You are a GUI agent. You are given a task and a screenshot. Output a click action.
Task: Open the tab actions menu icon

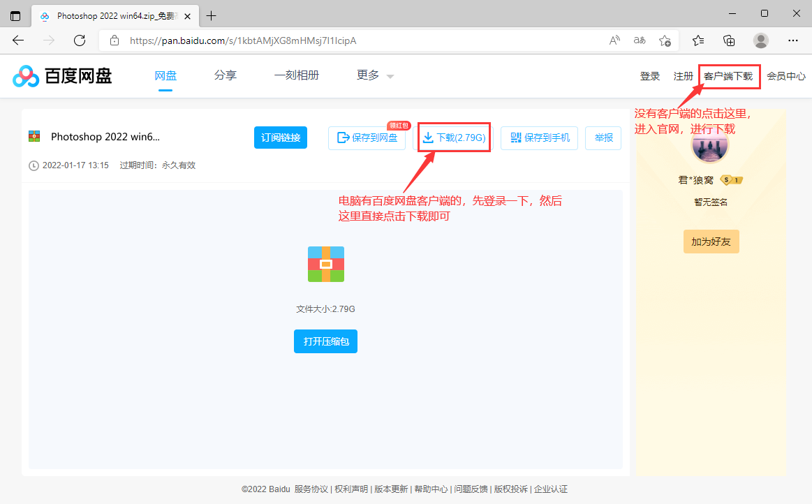[15, 16]
